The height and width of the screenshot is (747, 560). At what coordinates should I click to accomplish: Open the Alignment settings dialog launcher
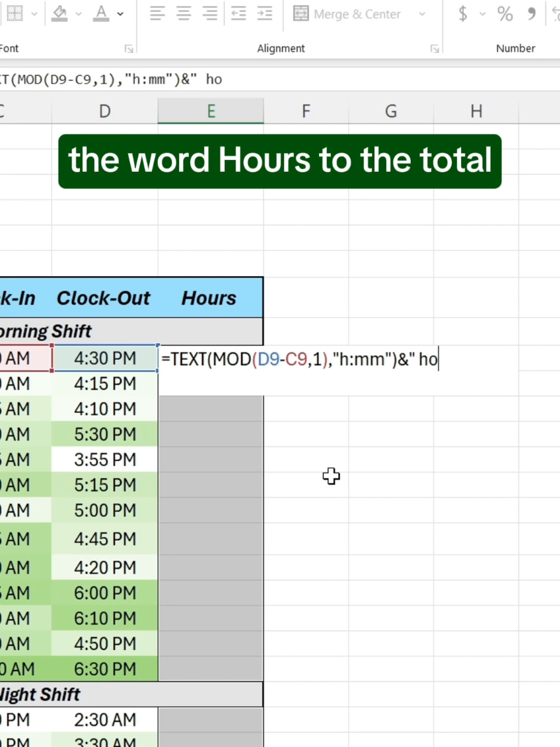pos(435,48)
